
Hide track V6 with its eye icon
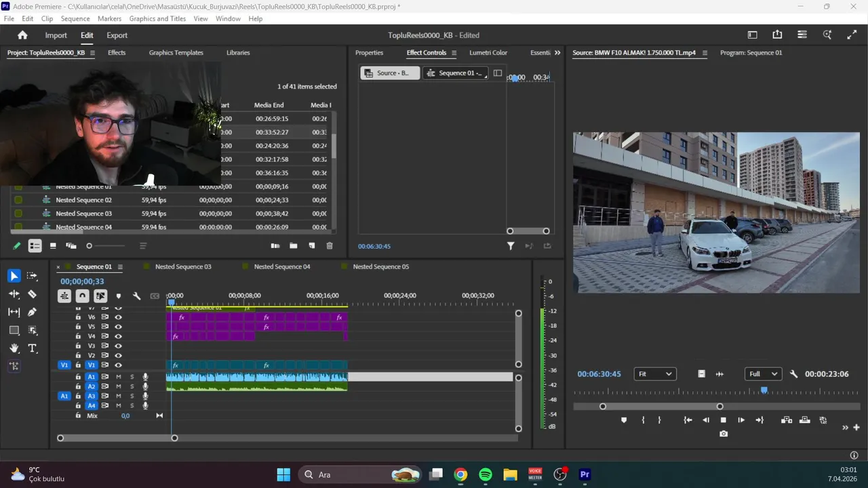coord(118,317)
